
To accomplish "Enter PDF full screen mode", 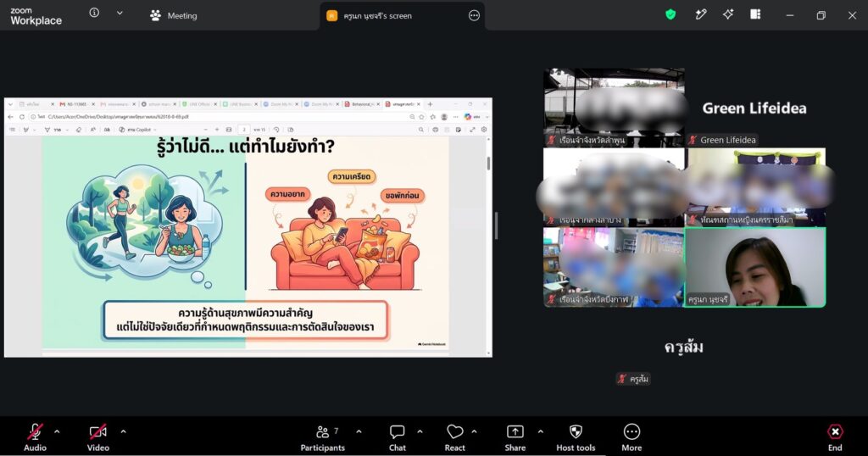I will point(472,130).
